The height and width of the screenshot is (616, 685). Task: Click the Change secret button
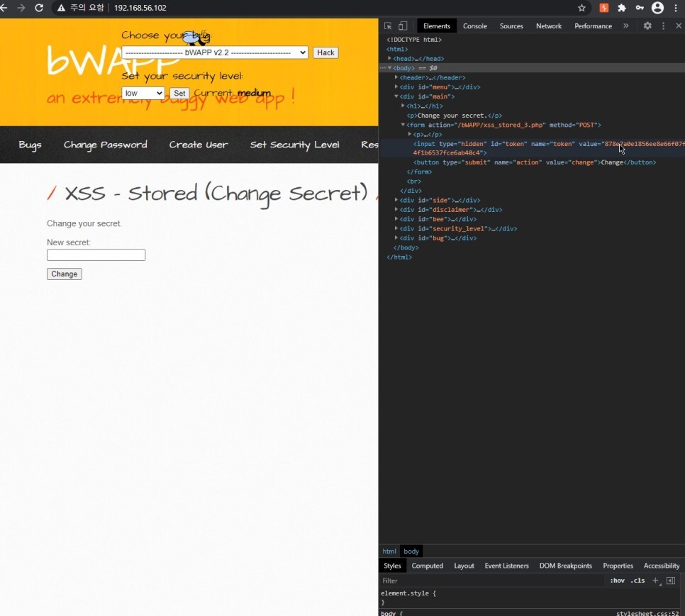tap(65, 274)
